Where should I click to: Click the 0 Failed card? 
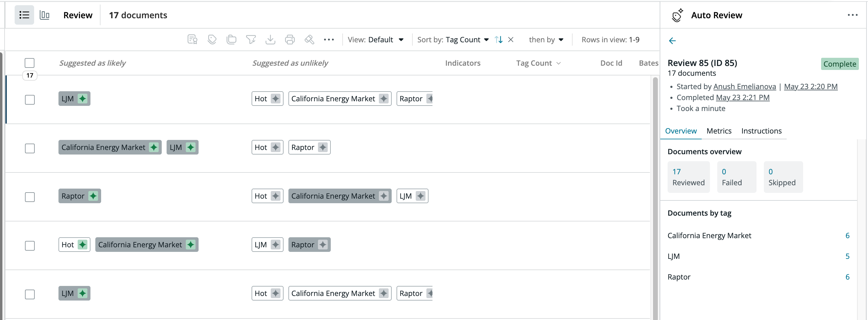(737, 177)
